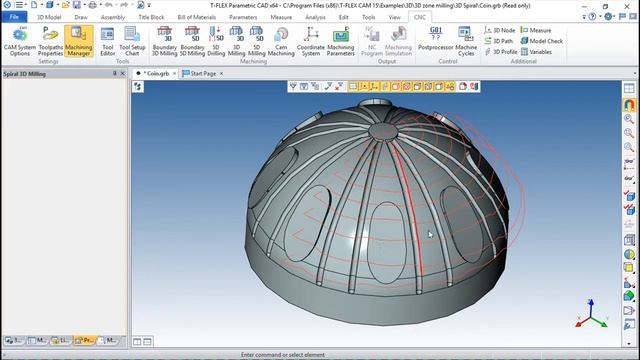
Task: Click the viewport navigation icon top-left of scene
Action: click(x=138, y=87)
